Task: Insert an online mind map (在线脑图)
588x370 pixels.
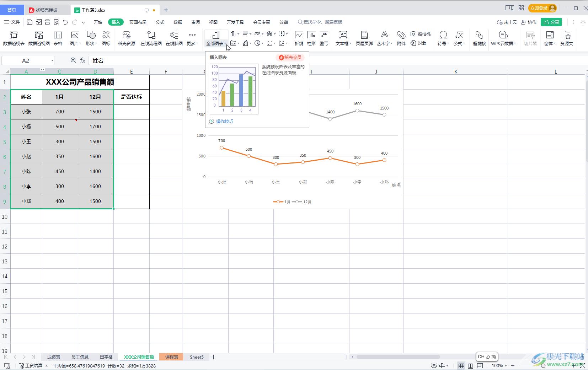Action: click(174, 38)
